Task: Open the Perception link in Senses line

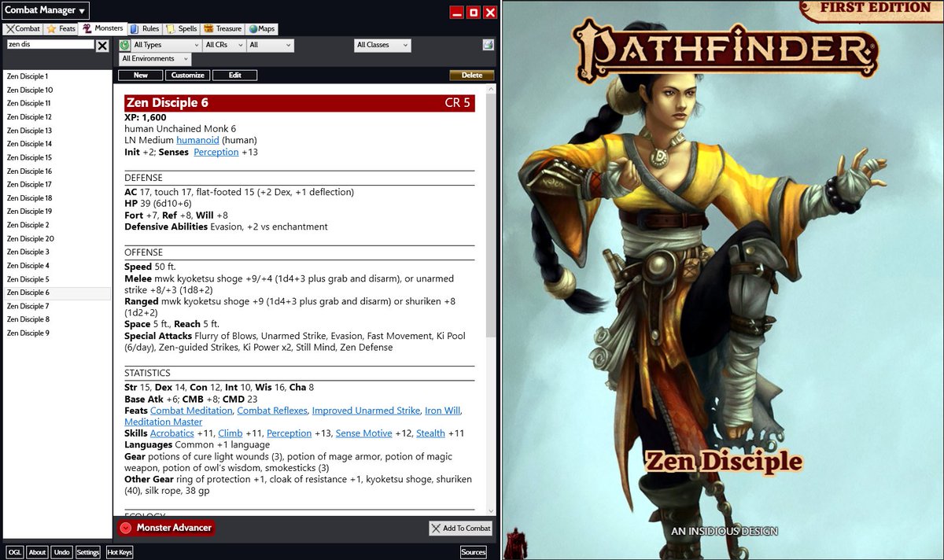Action: (x=216, y=153)
